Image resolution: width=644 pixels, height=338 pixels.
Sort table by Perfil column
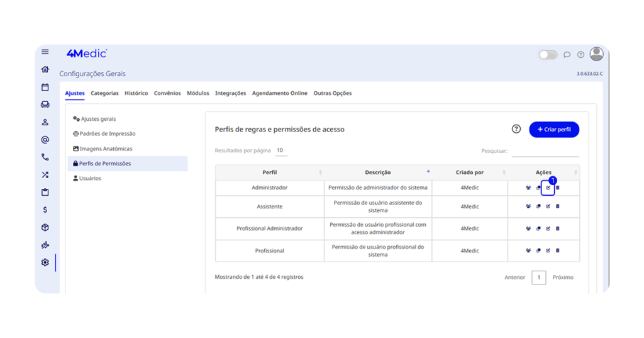[x=270, y=172]
